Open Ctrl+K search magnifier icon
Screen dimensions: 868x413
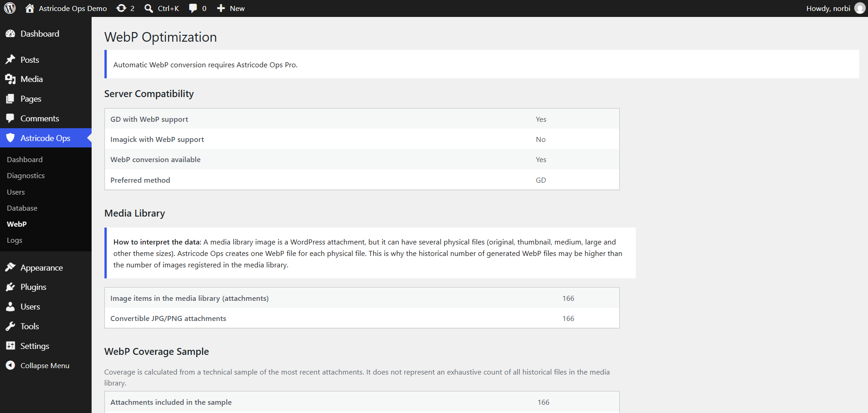(149, 8)
